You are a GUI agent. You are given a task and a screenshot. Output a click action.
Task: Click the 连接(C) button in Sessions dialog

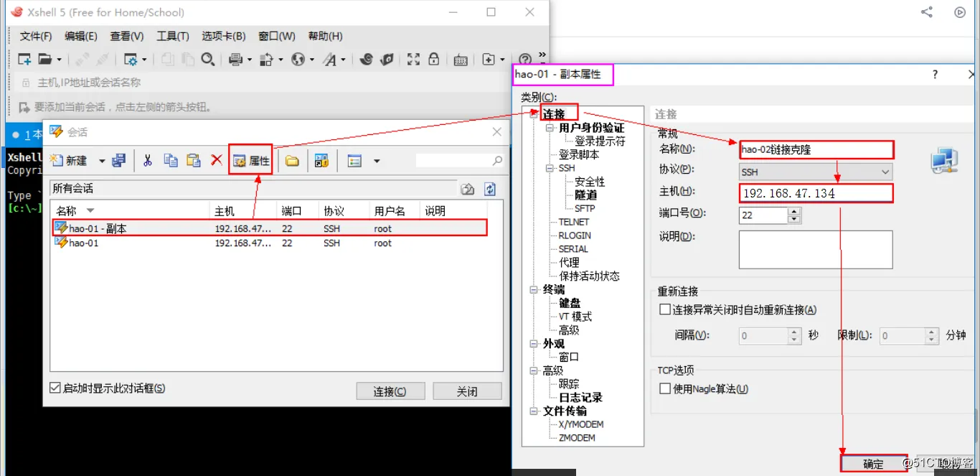[x=390, y=391]
